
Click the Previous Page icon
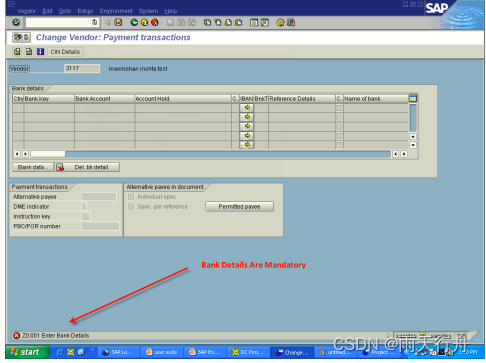[x=218, y=22]
